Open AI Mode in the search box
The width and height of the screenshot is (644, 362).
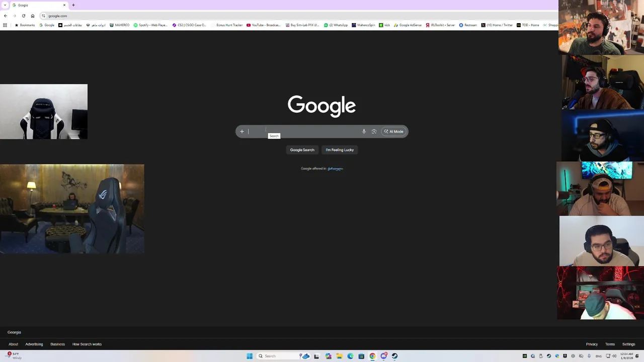(394, 132)
